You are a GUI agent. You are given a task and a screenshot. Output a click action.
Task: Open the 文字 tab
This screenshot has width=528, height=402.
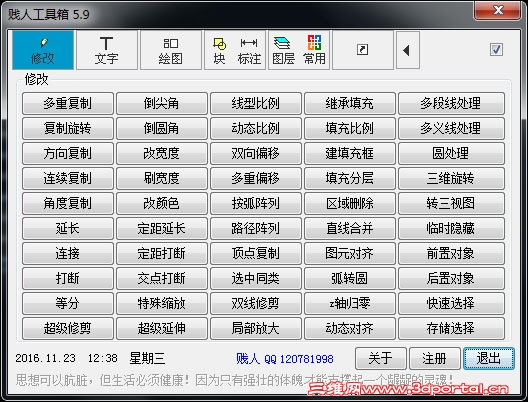[x=107, y=50]
